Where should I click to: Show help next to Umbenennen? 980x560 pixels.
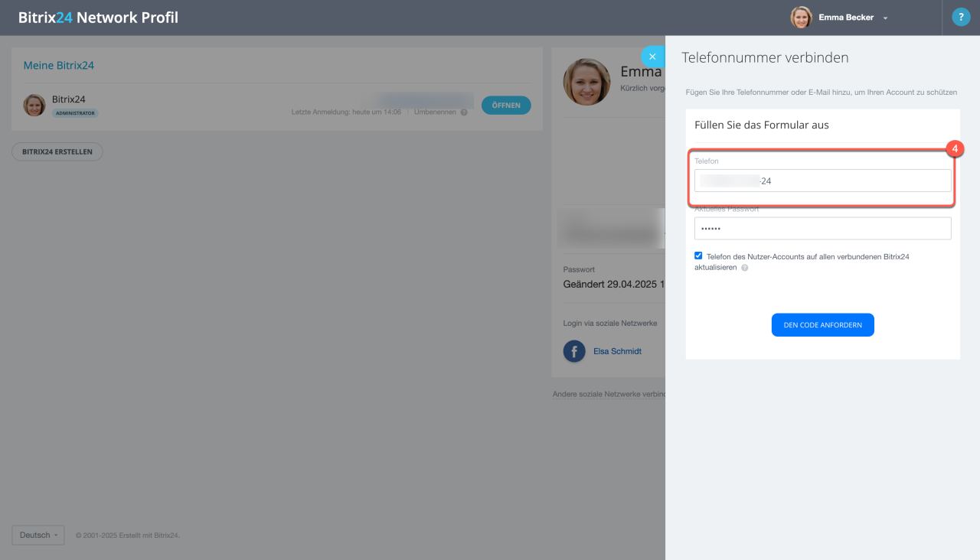(464, 112)
